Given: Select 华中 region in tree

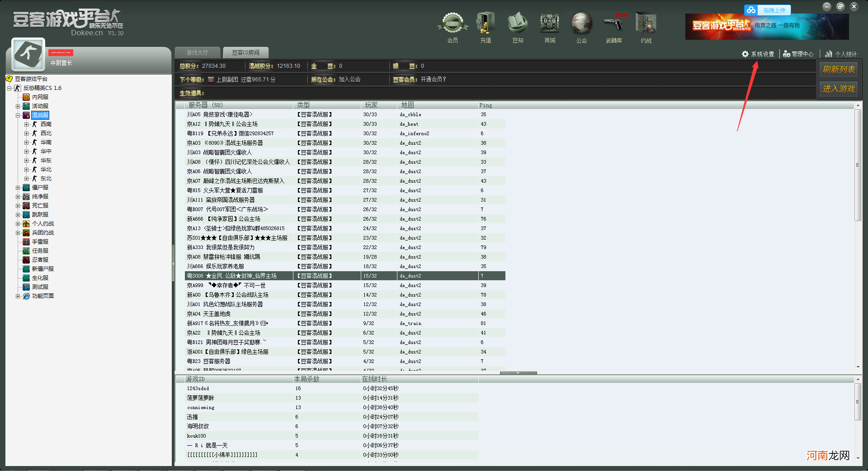Looking at the screenshot, I should [46, 151].
